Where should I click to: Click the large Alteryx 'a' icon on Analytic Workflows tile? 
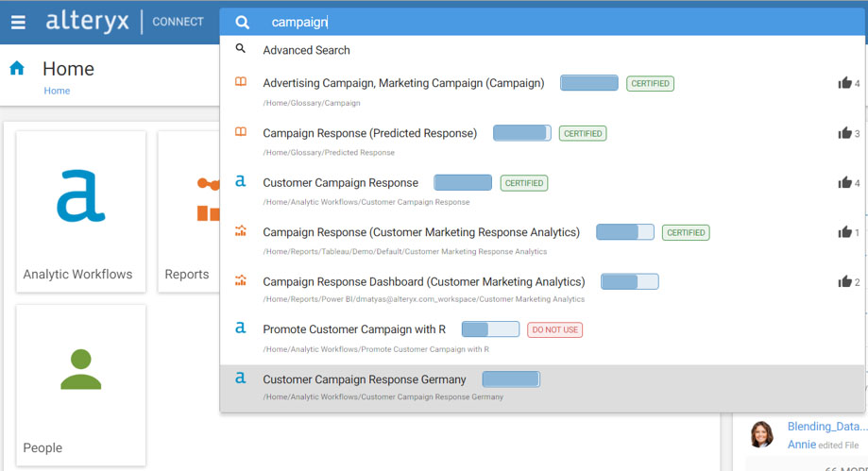[x=81, y=196]
